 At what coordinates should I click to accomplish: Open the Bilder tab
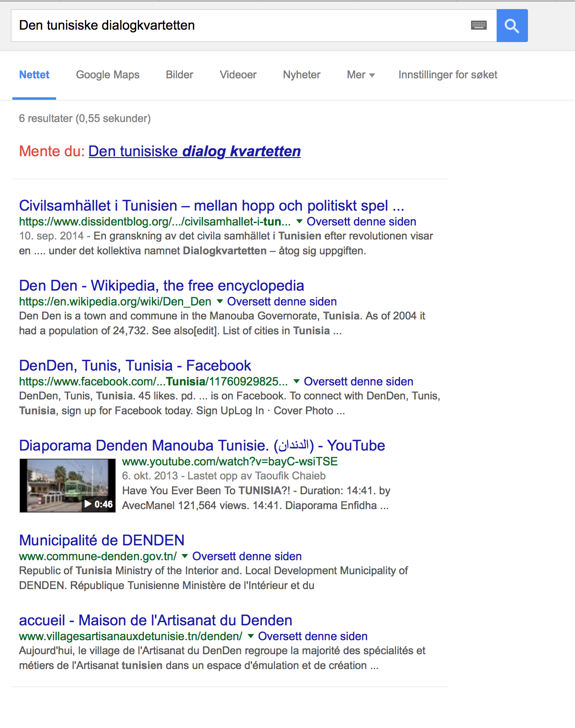point(179,75)
